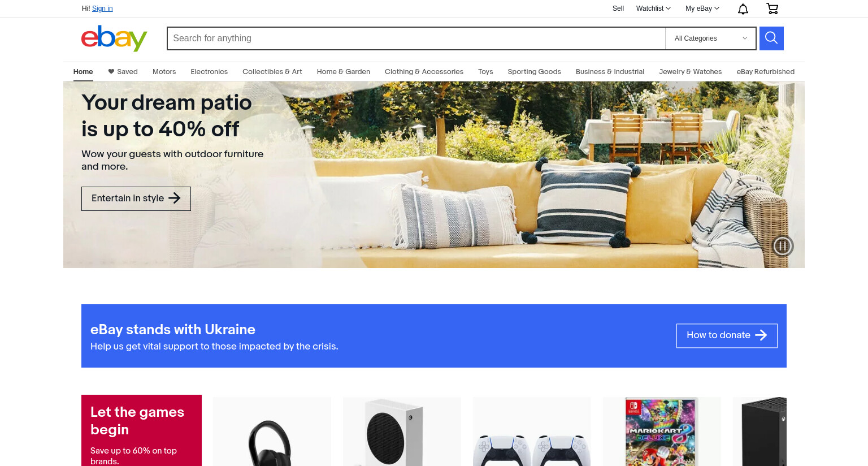
Task: Pause the banner carousel
Action: coord(783,246)
